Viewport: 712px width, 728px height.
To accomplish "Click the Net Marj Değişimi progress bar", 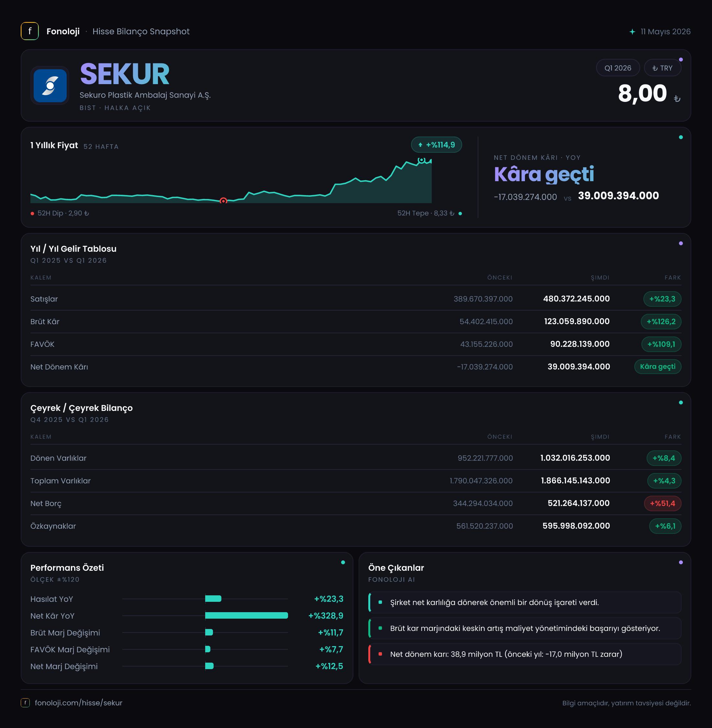I will pos(209,666).
